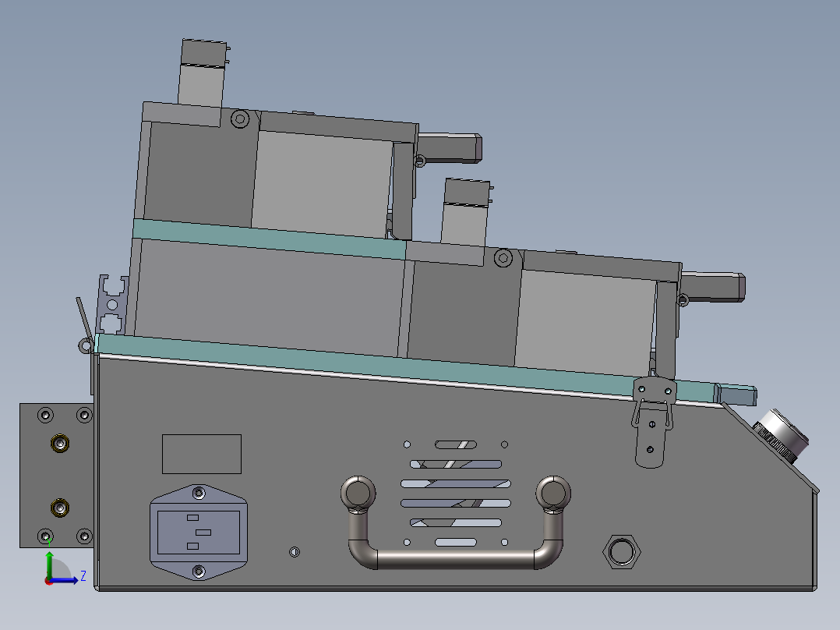Click the left mounting plate with fasteners
Viewport: 840px width, 630px height.
coord(55,476)
